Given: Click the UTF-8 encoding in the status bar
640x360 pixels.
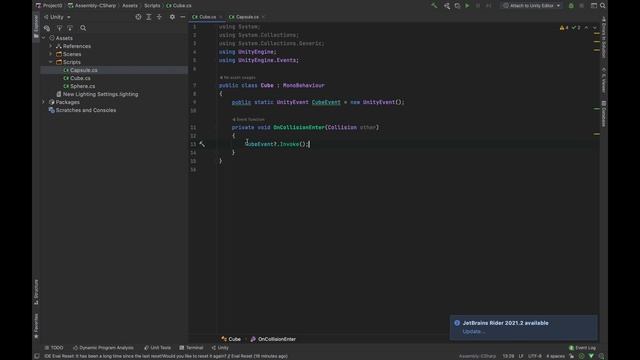Looking at the screenshot, I should [x=535, y=356].
